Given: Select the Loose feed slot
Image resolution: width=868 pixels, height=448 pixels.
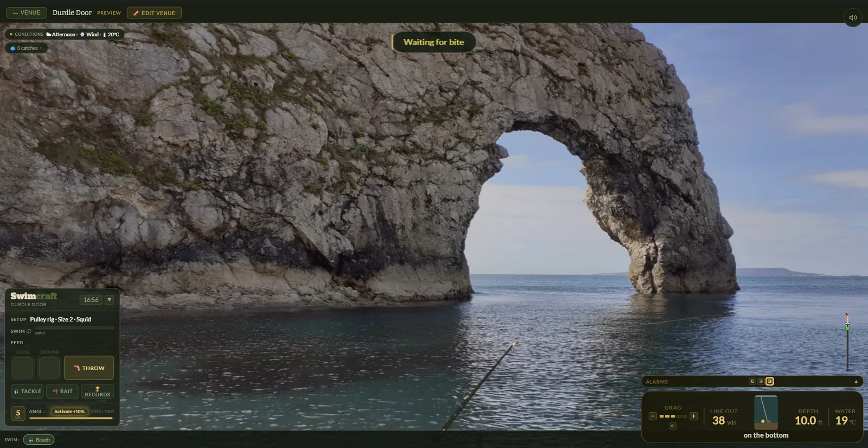Looking at the screenshot, I should pos(23,368).
